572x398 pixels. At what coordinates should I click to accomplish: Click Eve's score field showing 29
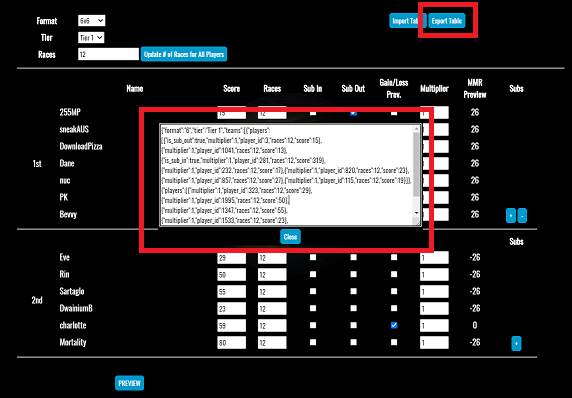[x=232, y=258]
